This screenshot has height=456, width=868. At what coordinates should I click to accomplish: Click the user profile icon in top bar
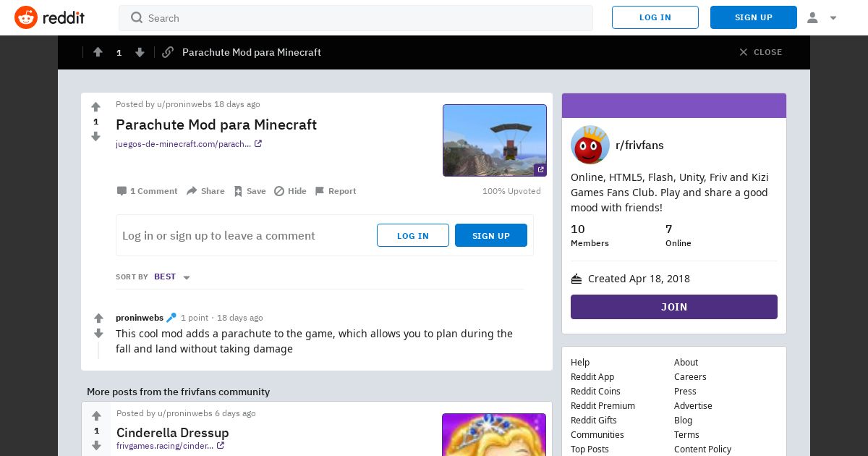tap(812, 17)
